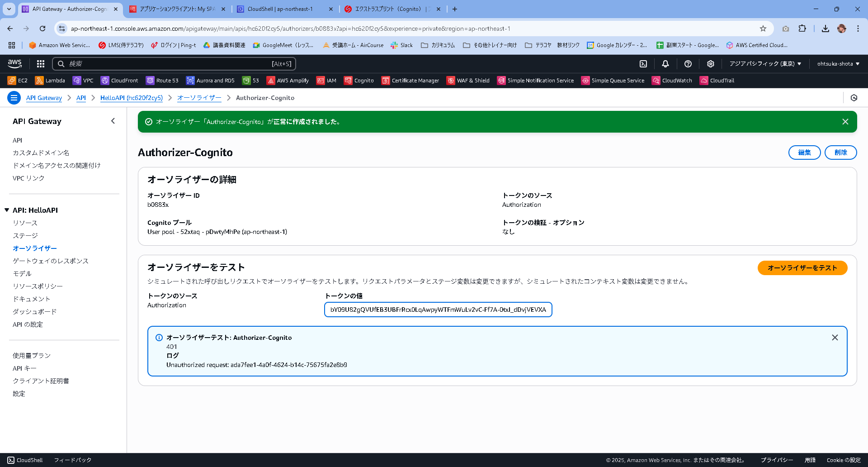This screenshot has width=868, height=467.
Task: Open the オーソライザー breadcrumb link
Action: point(199,98)
